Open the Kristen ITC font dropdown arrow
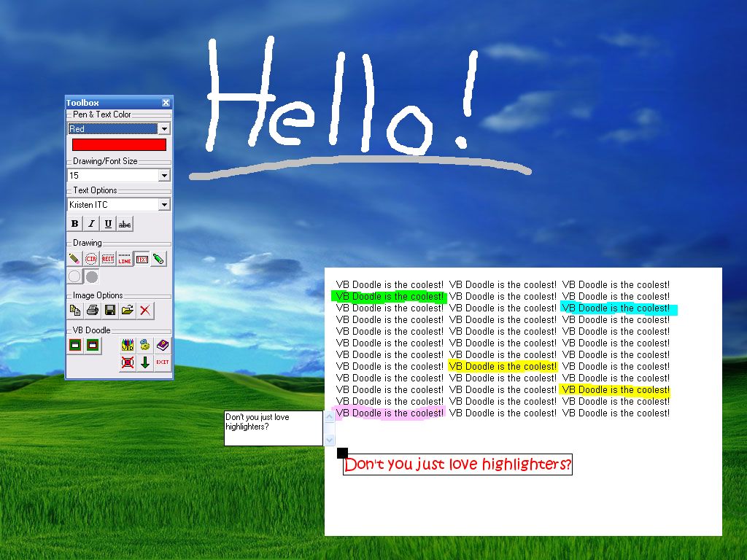The image size is (747, 560). 164,205
